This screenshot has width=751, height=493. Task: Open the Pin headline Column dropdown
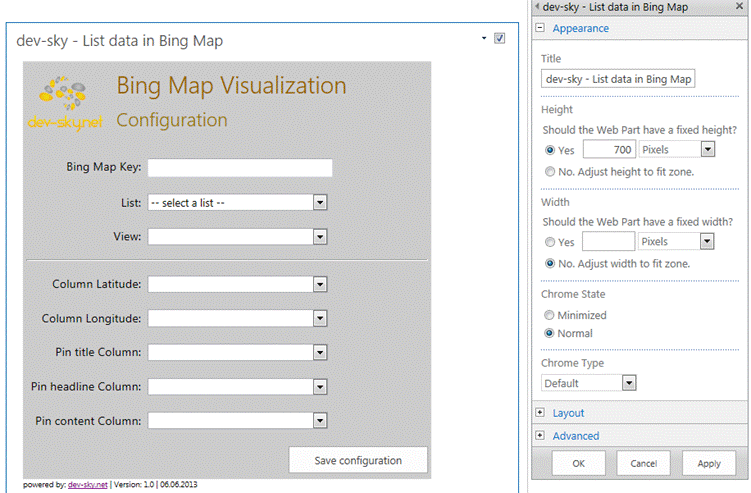[237, 387]
